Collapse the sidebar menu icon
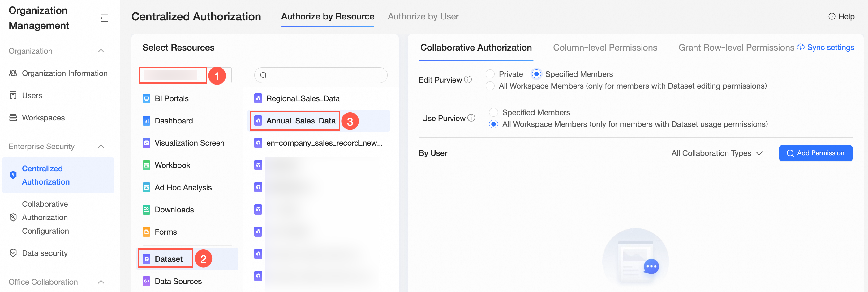The height and width of the screenshot is (292, 868). click(x=105, y=18)
